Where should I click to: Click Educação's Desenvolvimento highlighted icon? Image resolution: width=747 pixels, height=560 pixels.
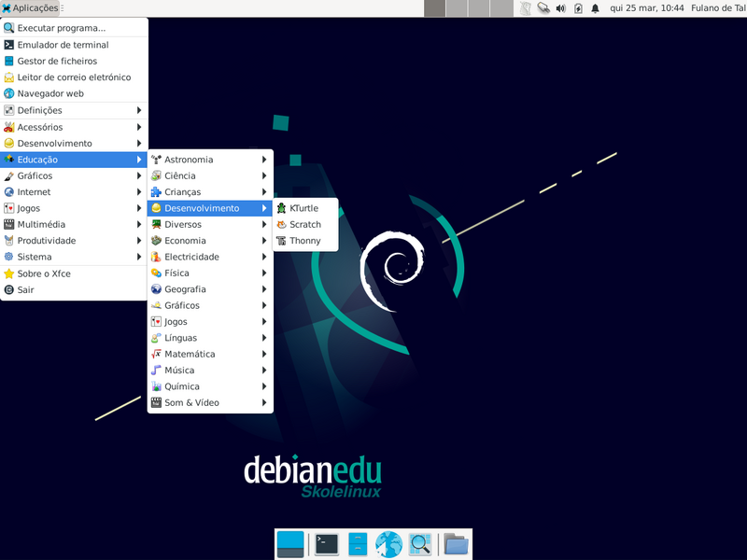(156, 208)
